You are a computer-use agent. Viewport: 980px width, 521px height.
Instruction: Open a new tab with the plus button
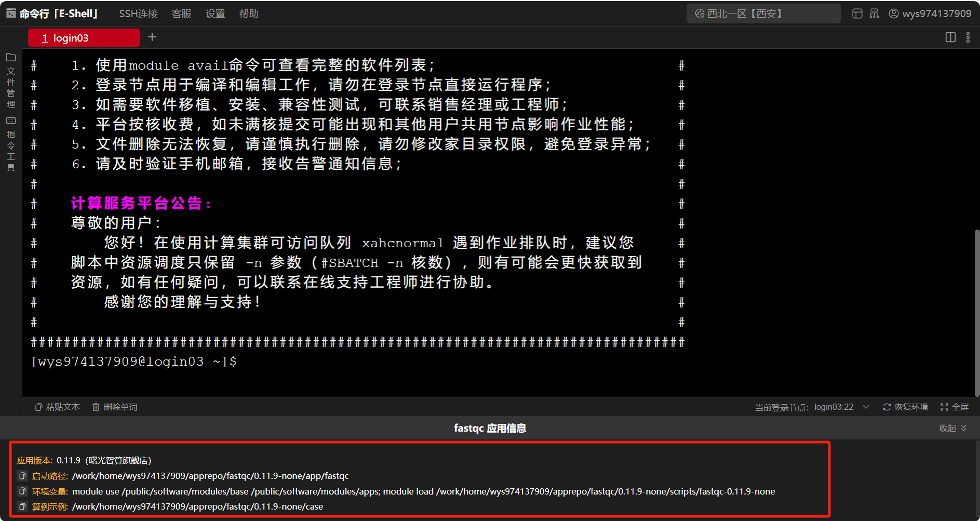pos(152,37)
